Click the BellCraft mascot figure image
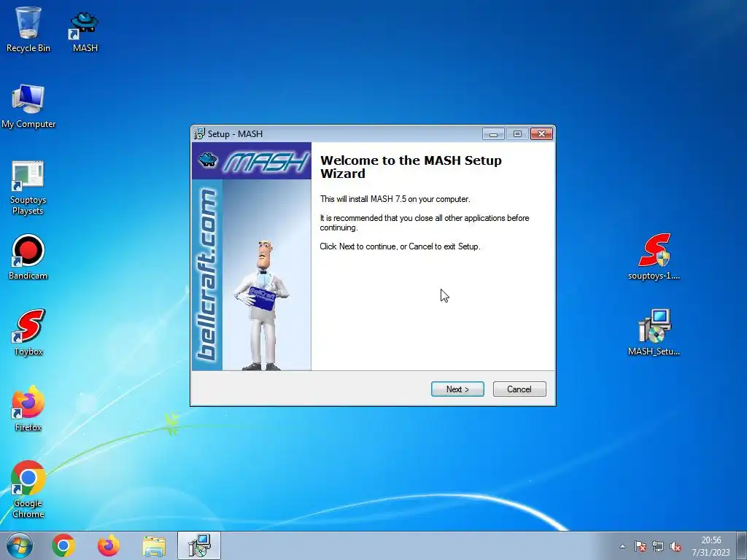This screenshot has height=560, width=747. click(x=262, y=306)
